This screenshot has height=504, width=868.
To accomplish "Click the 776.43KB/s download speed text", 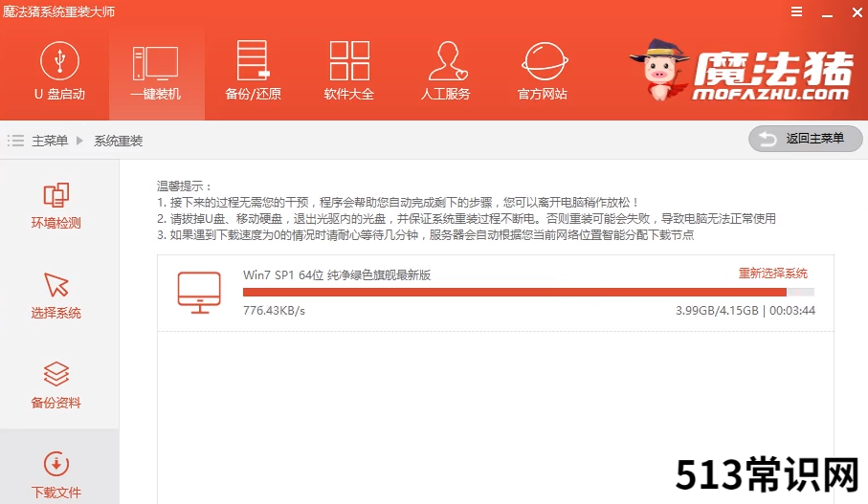I will point(274,311).
